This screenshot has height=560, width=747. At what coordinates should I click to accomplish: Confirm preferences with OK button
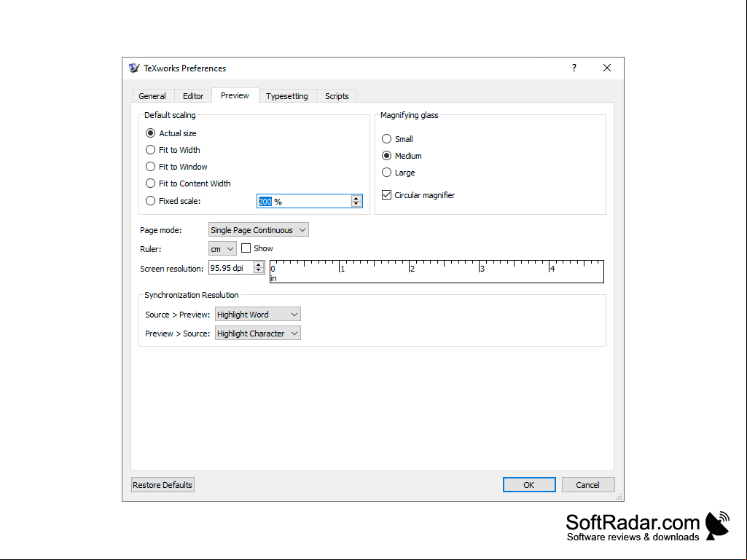[x=529, y=485]
